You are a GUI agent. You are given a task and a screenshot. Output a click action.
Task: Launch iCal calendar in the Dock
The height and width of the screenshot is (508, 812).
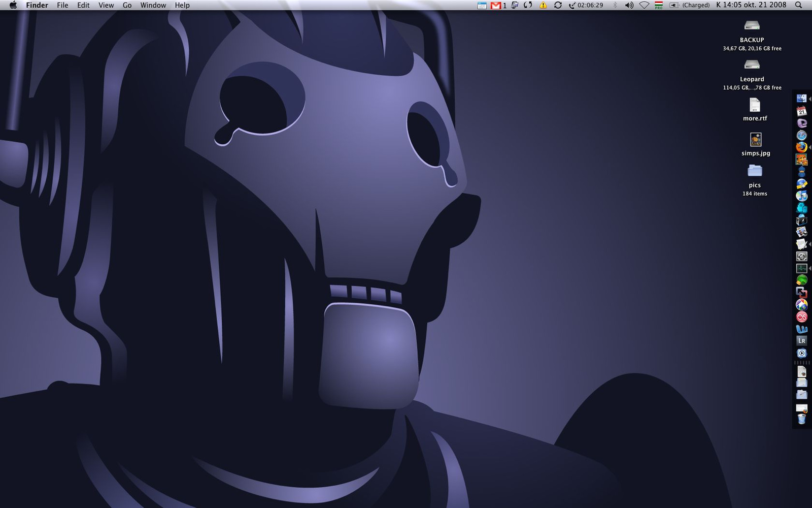coord(802,111)
